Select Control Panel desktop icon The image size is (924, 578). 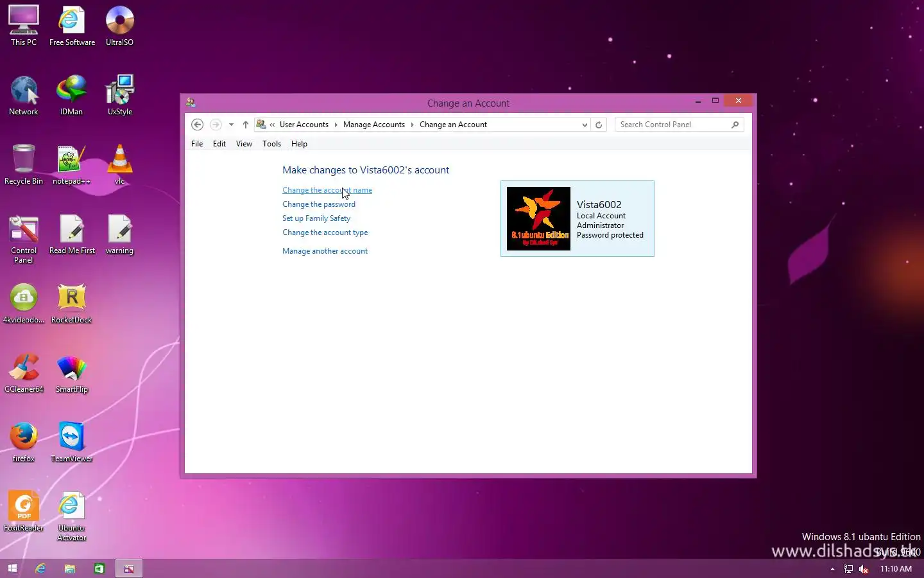click(24, 239)
